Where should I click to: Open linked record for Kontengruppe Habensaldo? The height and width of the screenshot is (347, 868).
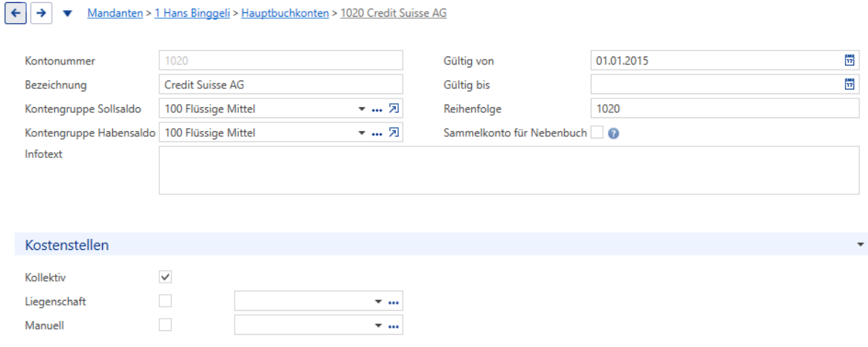tap(393, 133)
